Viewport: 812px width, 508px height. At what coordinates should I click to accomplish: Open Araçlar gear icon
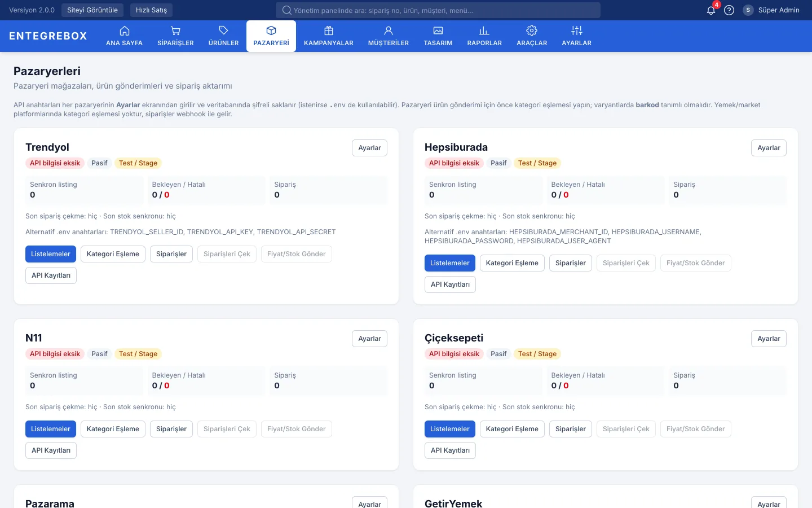532,30
